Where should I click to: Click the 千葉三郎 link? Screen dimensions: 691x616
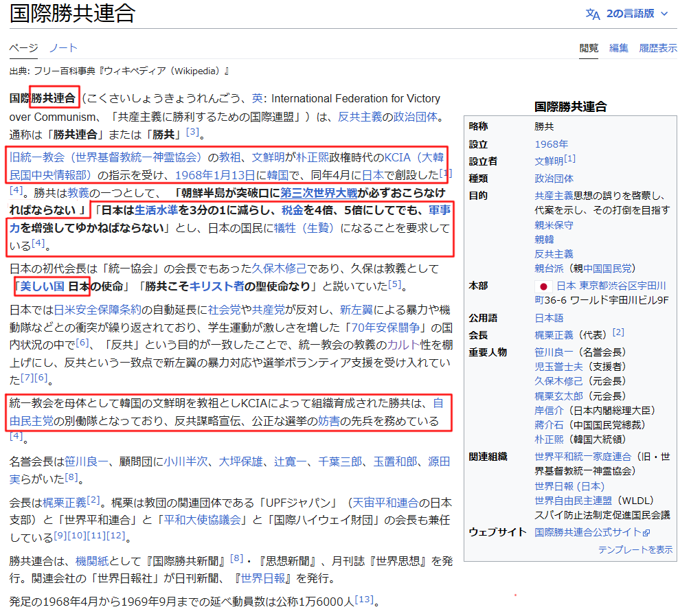(x=340, y=461)
